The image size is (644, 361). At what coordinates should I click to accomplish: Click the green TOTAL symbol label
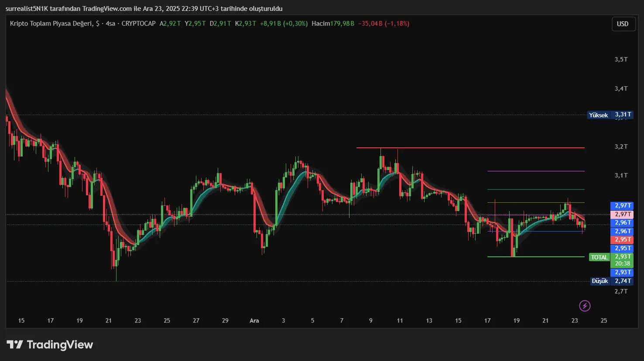599,257
